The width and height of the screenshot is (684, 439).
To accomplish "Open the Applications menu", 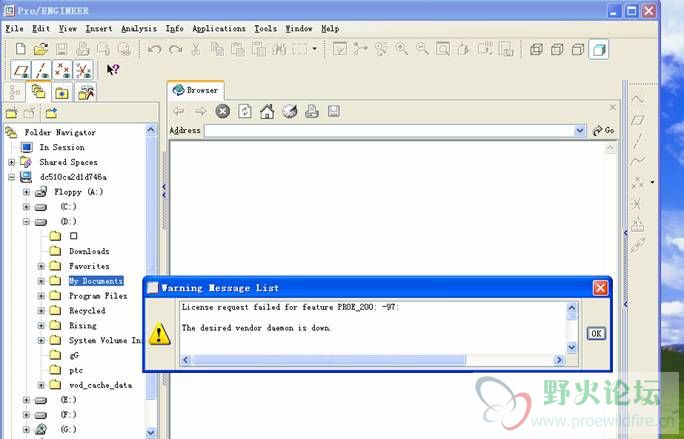I will 219,28.
